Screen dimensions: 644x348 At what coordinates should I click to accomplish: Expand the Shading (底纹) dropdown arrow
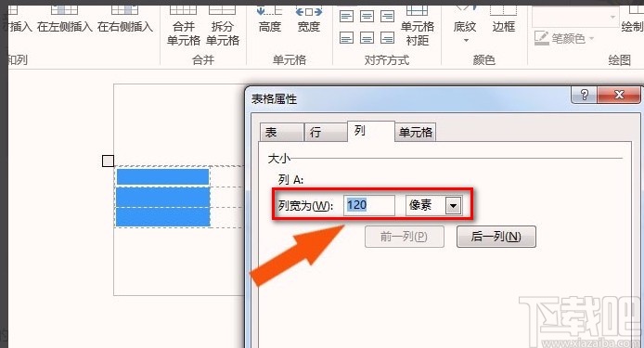(466, 40)
